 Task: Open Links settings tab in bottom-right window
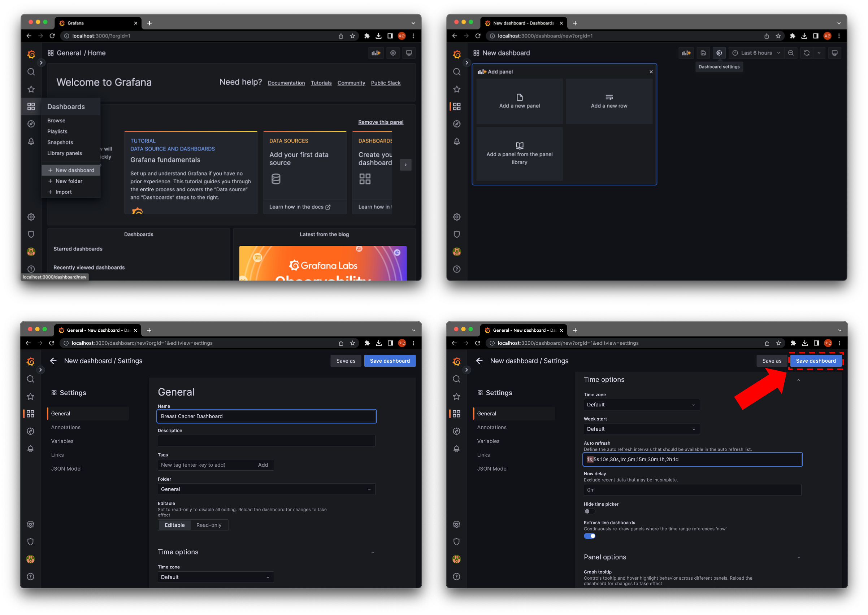click(x=483, y=454)
